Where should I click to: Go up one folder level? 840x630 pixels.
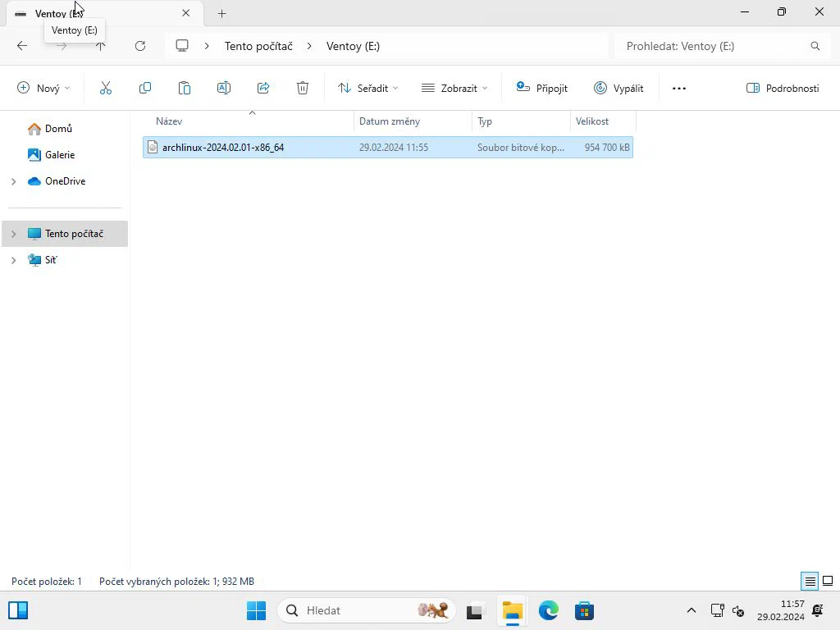point(100,46)
